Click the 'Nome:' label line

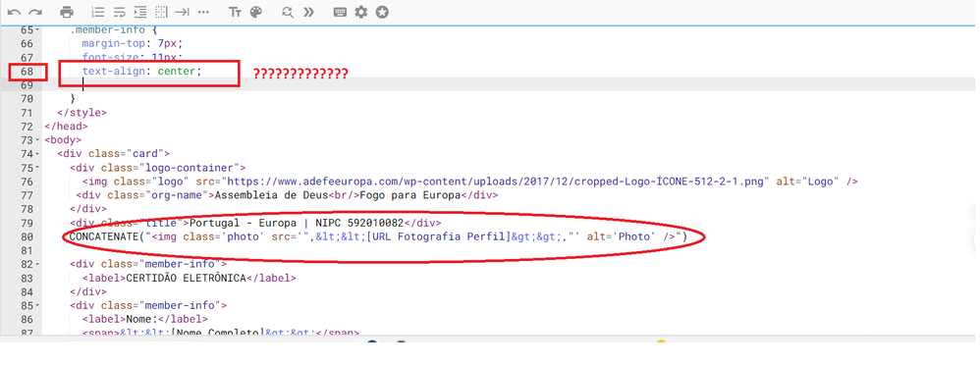point(144,319)
